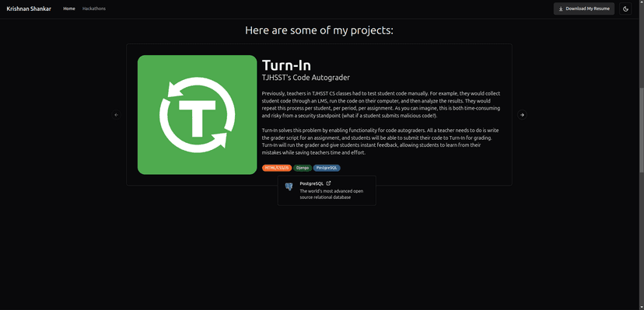
Task: Click the download arrow icon beside Resume
Action: [561, 9]
